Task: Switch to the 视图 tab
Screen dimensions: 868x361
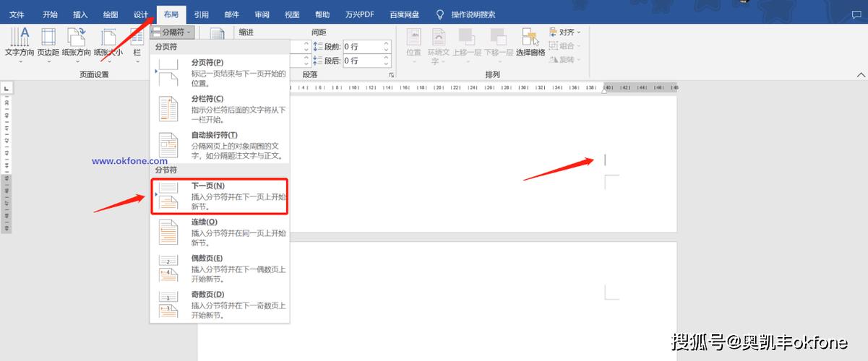Action: pyautogui.click(x=292, y=14)
